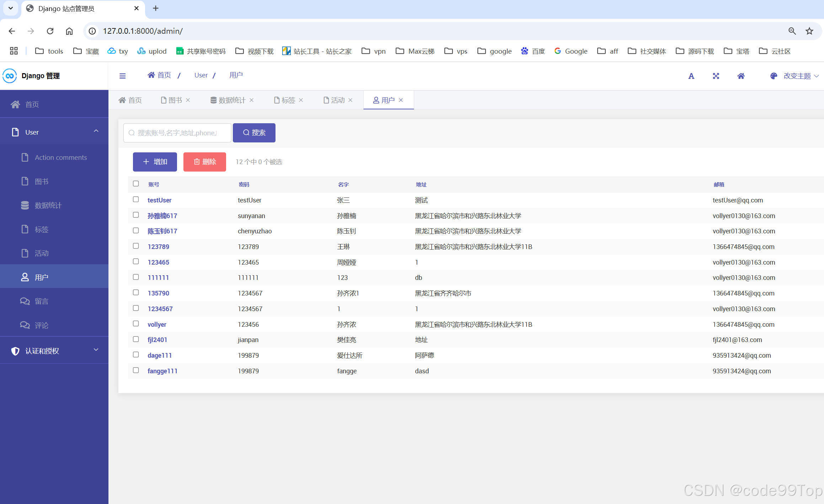The width and height of the screenshot is (824, 504).
Task: Tick the checkbox for testUser row
Action: tap(136, 199)
